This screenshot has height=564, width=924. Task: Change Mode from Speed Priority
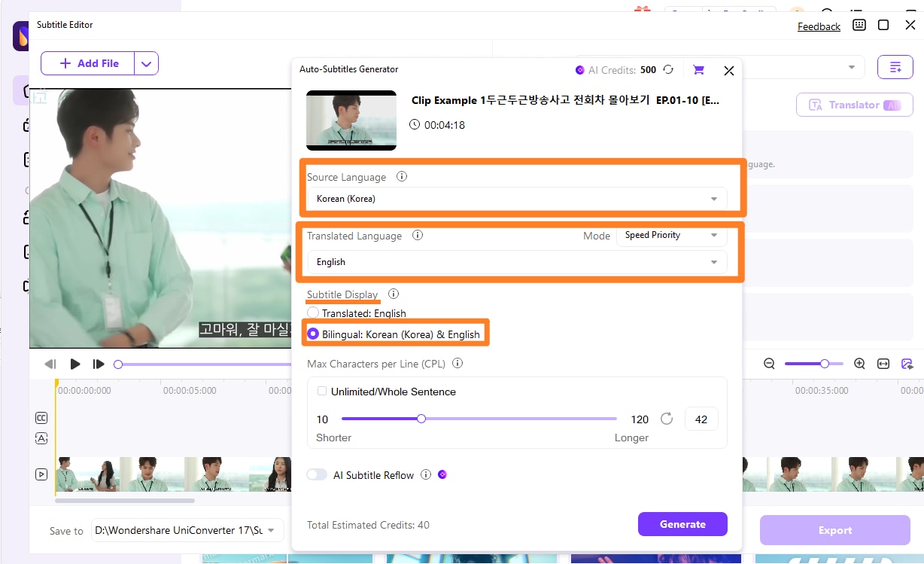670,235
